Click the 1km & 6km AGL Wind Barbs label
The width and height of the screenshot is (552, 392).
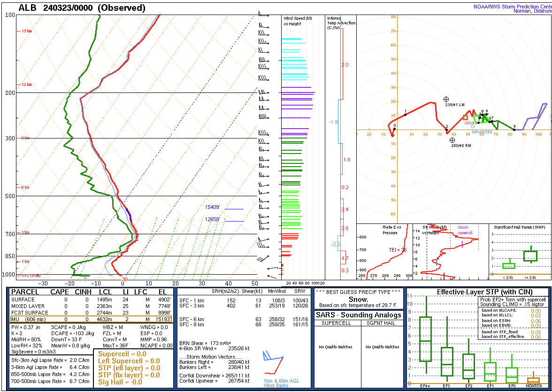coord(281,383)
